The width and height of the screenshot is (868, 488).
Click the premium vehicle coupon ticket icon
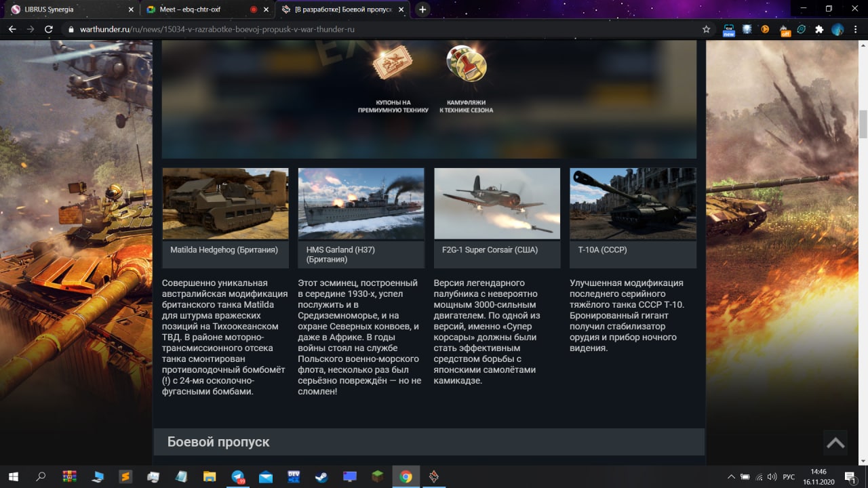pos(393,63)
